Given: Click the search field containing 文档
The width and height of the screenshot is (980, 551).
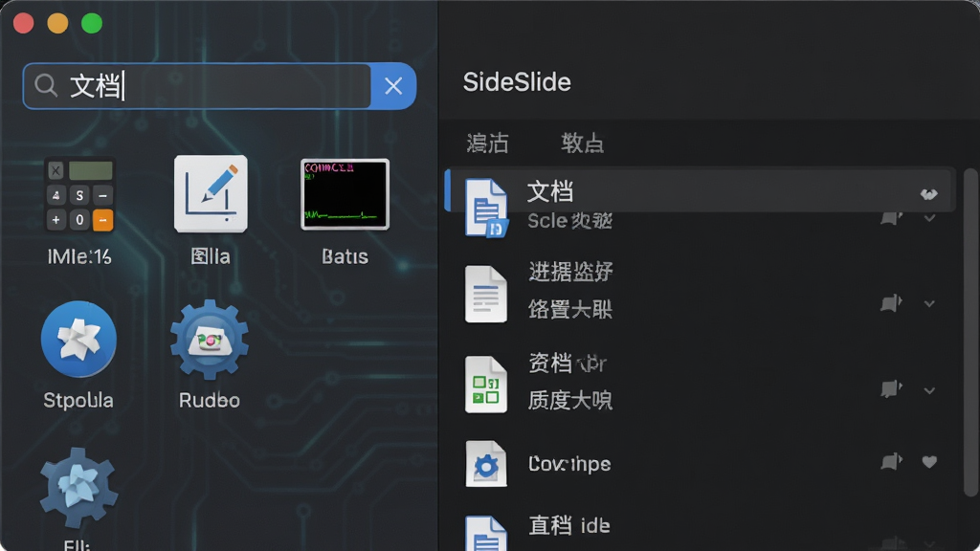Looking at the screenshot, I should click(x=197, y=85).
